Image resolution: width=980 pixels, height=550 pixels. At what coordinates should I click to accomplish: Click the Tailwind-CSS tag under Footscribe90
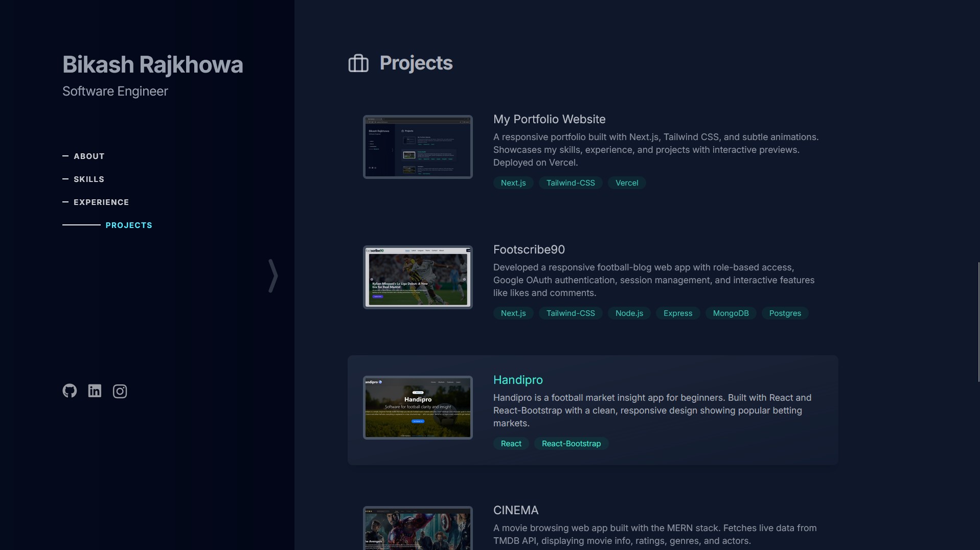tap(571, 313)
